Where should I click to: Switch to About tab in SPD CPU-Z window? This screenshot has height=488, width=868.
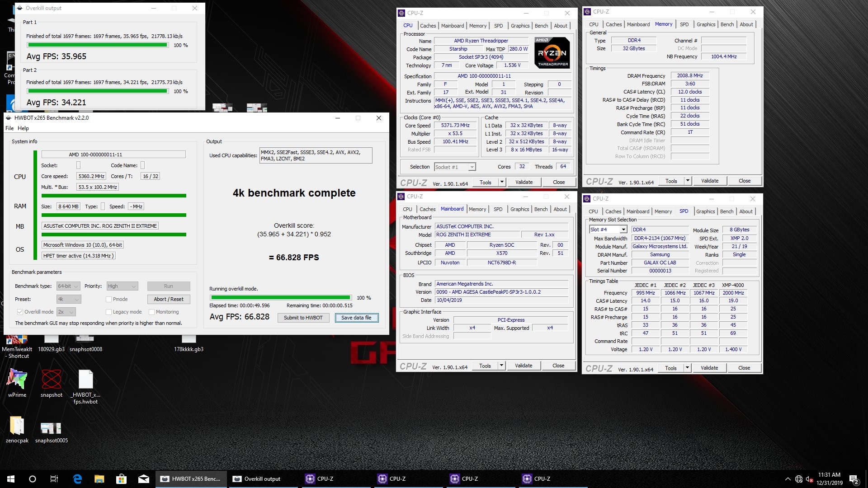tap(746, 211)
